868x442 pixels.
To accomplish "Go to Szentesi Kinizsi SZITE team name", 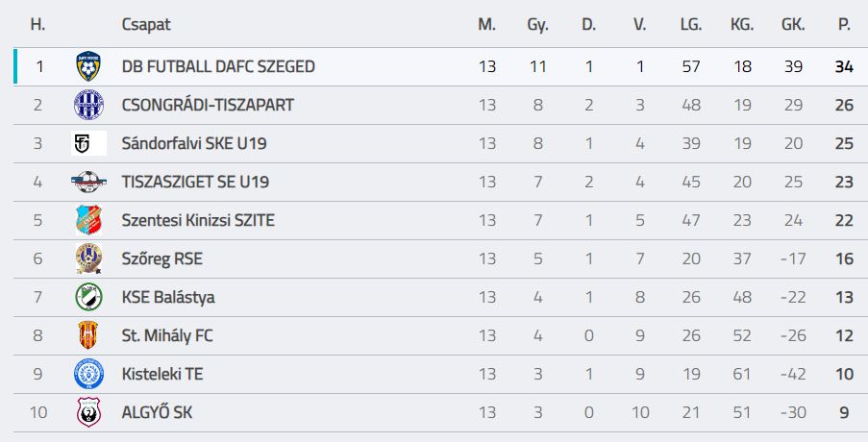I will 198,220.
